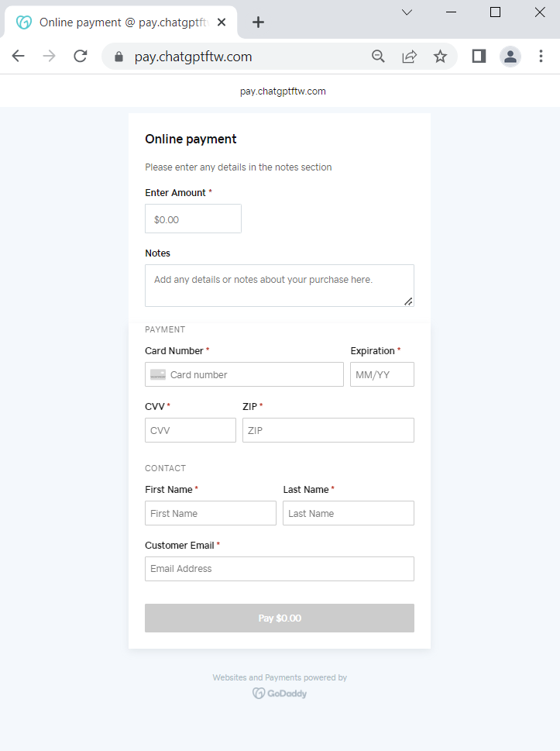Reload the payment page
Viewport: 560px width, 751px height.
(81, 56)
